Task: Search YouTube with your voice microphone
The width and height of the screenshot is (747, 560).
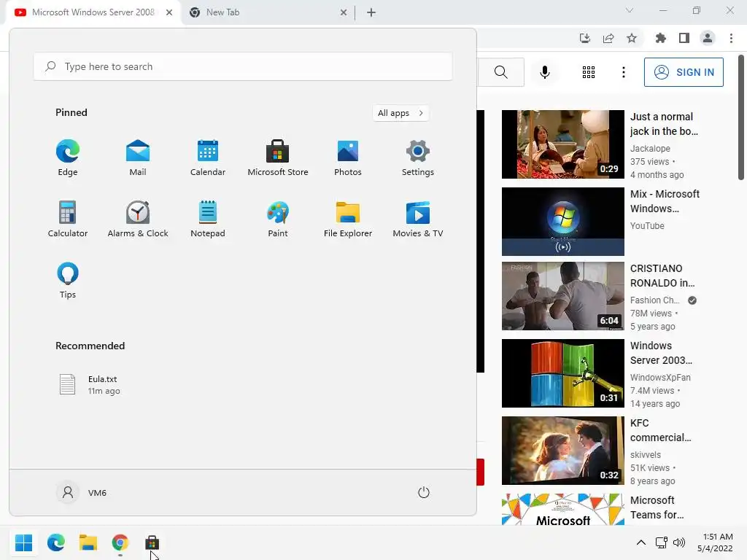Action: pyautogui.click(x=544, y=72)
